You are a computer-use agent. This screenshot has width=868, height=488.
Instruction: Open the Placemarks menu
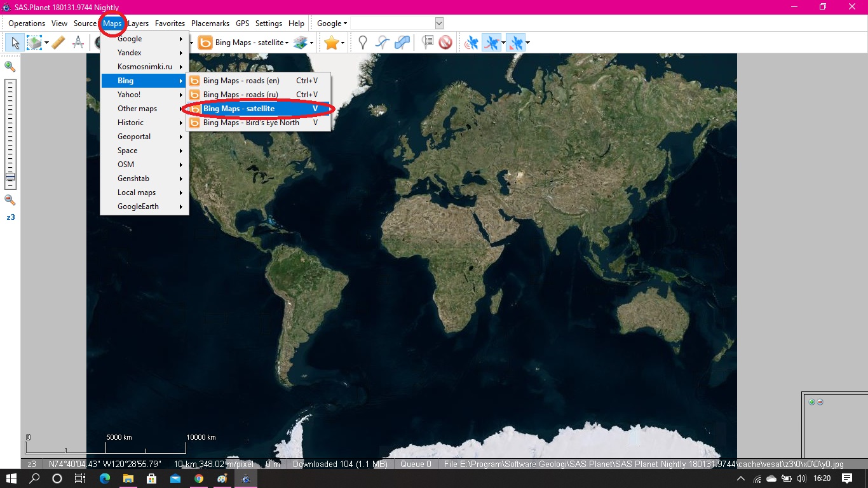[x=210, y=24]
